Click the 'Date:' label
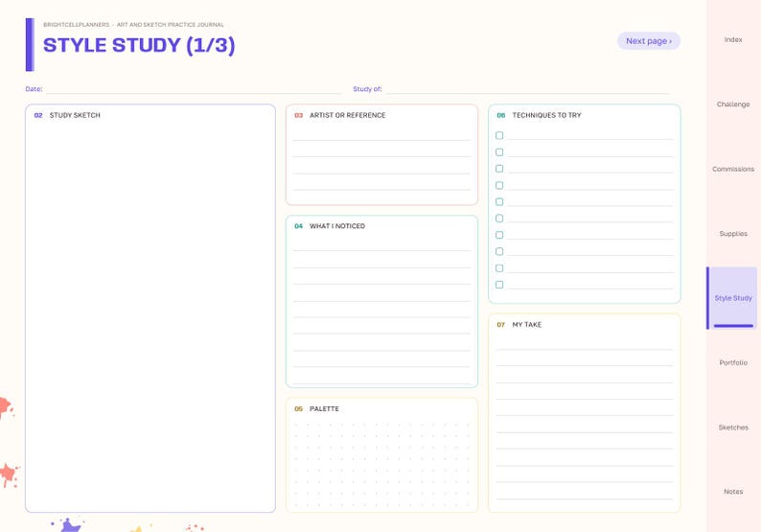This screenshot has height=532, width=761. point(34,89)
